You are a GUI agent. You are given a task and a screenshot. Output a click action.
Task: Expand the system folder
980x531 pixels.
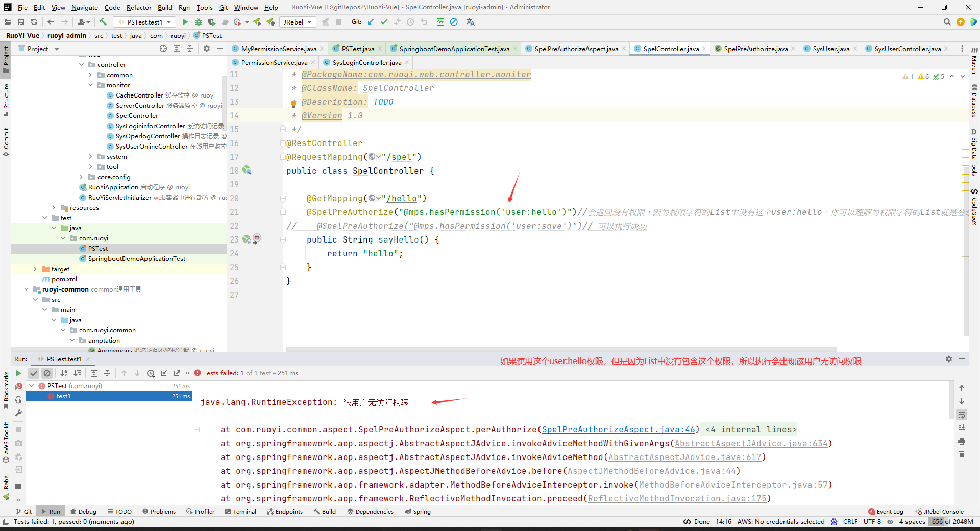pyautogui.click(x=91, y=156)
